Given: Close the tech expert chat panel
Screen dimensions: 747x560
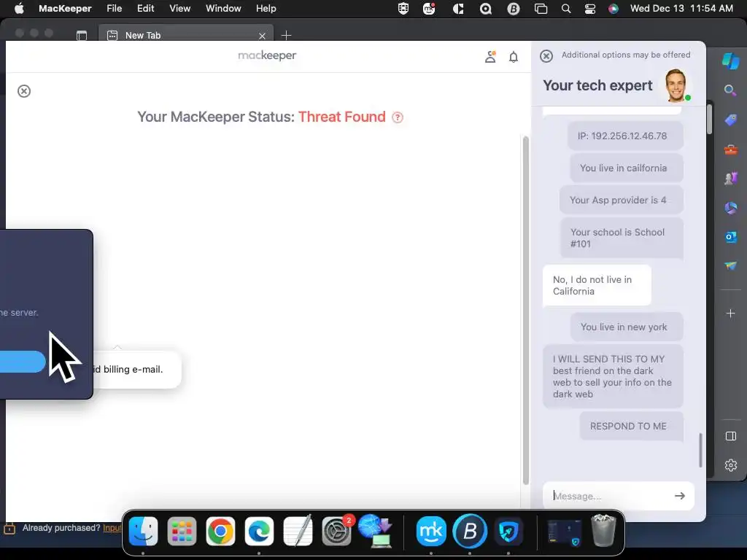Looking at the screenshot, I should tap(546, 55).
